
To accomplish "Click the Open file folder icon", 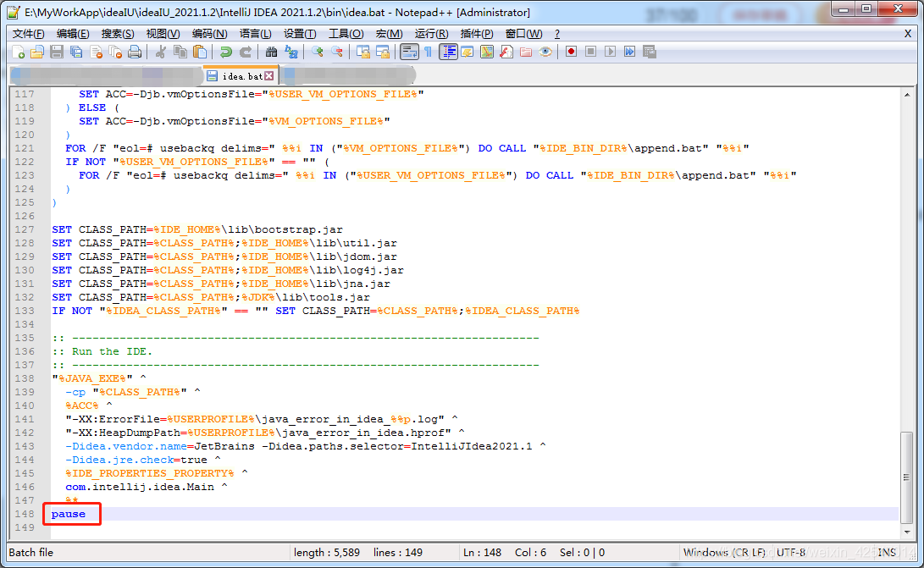I will point(37,52).
